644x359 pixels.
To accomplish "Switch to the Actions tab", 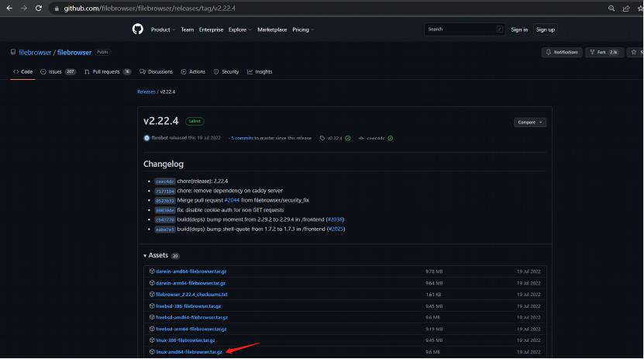I will (193, 71).
